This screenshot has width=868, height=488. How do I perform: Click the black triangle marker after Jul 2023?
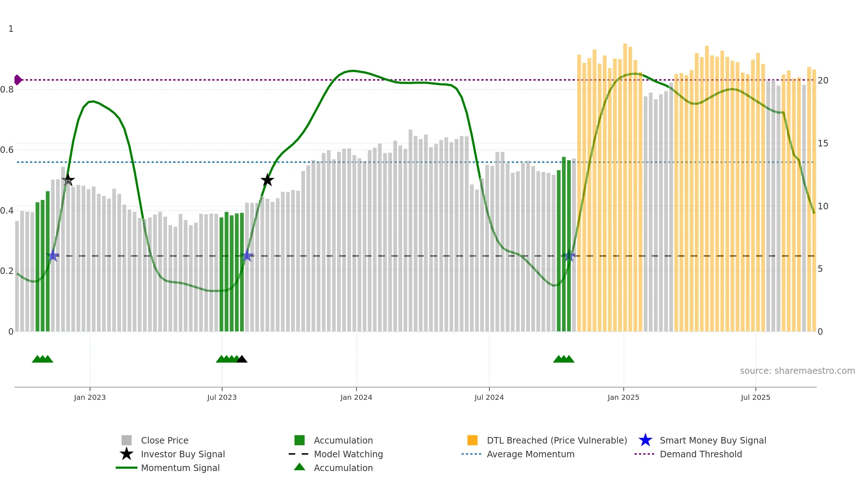[x=242, y=359]
